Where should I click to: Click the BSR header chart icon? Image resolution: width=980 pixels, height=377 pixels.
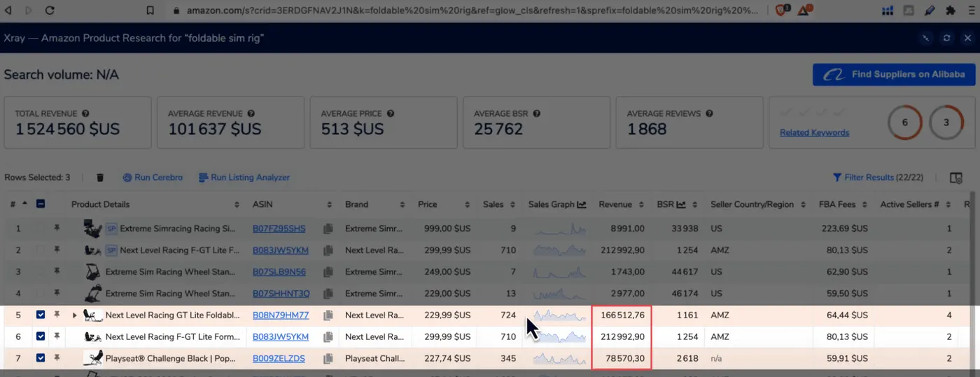click(681, 204)
